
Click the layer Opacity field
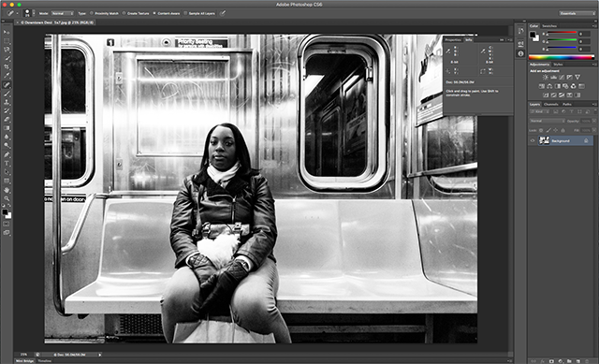pyautogui.click(x=585, y=121)
